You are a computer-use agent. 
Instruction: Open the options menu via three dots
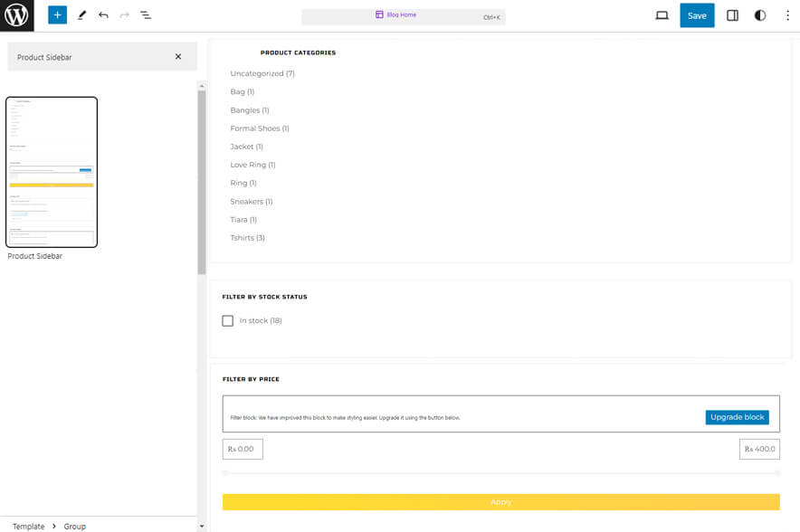786,14
